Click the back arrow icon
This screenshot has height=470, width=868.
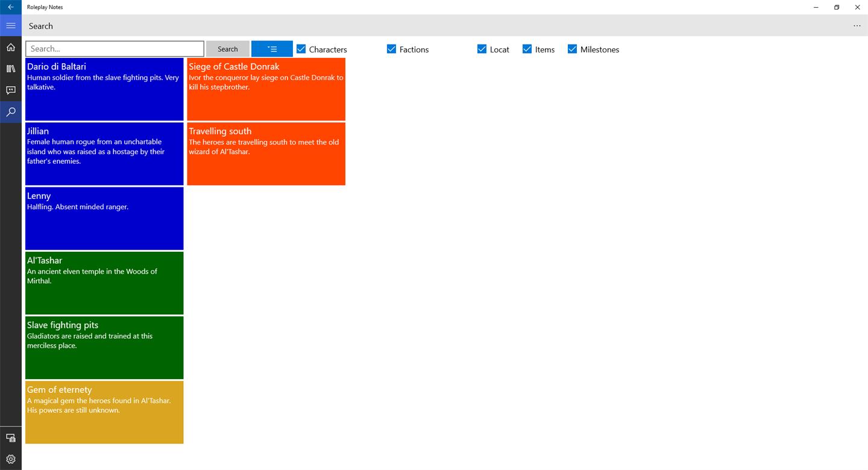point(11,7)
